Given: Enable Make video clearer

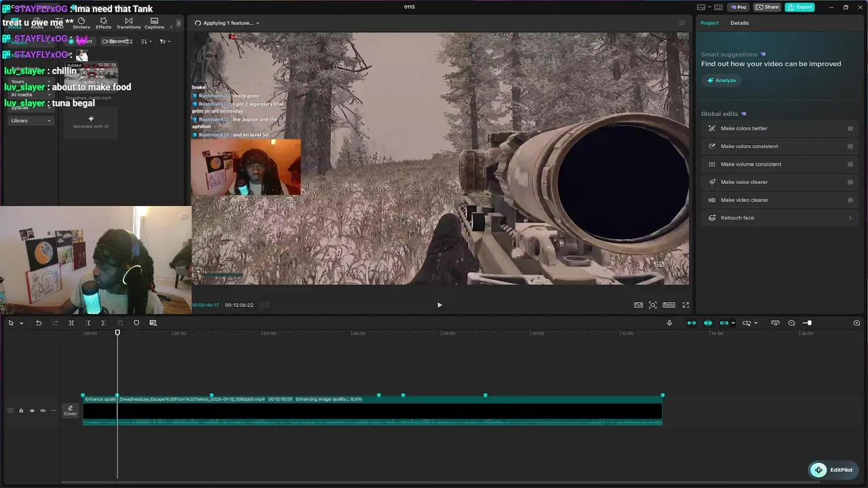Looking at the screenshot, I should (x=850, y=200).
